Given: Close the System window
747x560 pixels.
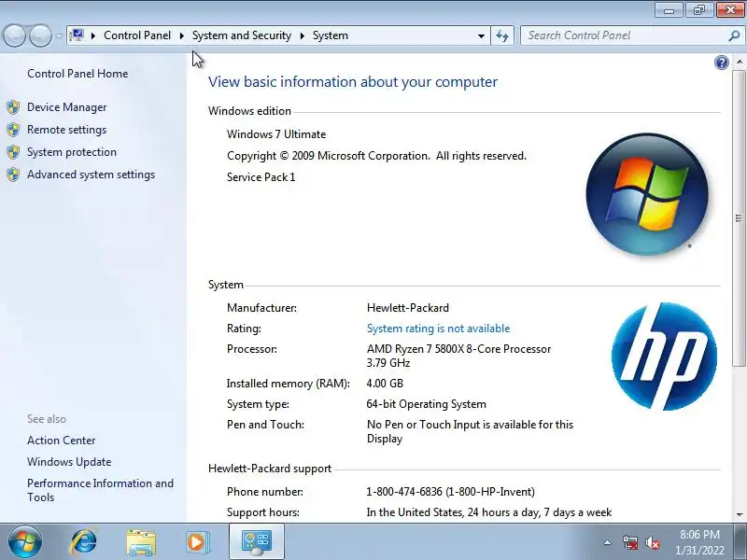Looking at the screenshot, I should pos(730,10).
